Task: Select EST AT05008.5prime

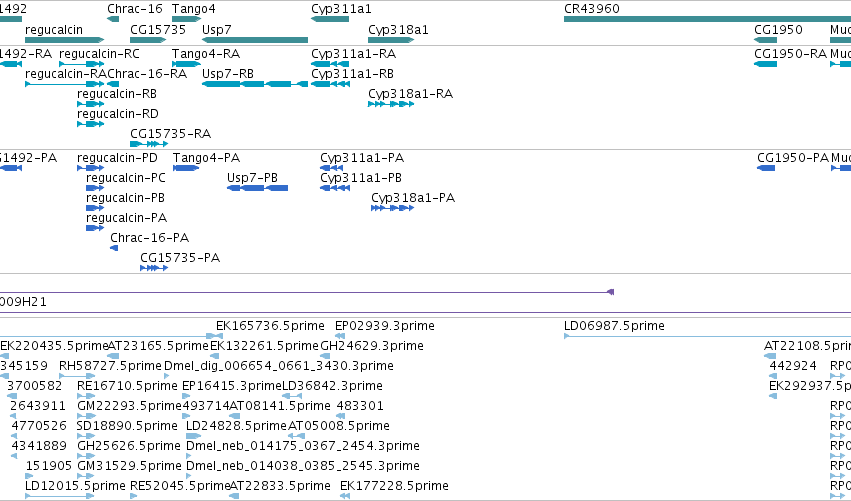Action: click(x=338, y=426)
